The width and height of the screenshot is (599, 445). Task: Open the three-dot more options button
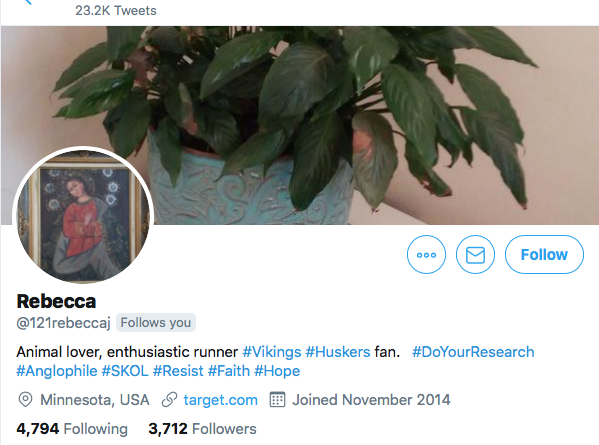pyautogui.click(x=426, y=254)
